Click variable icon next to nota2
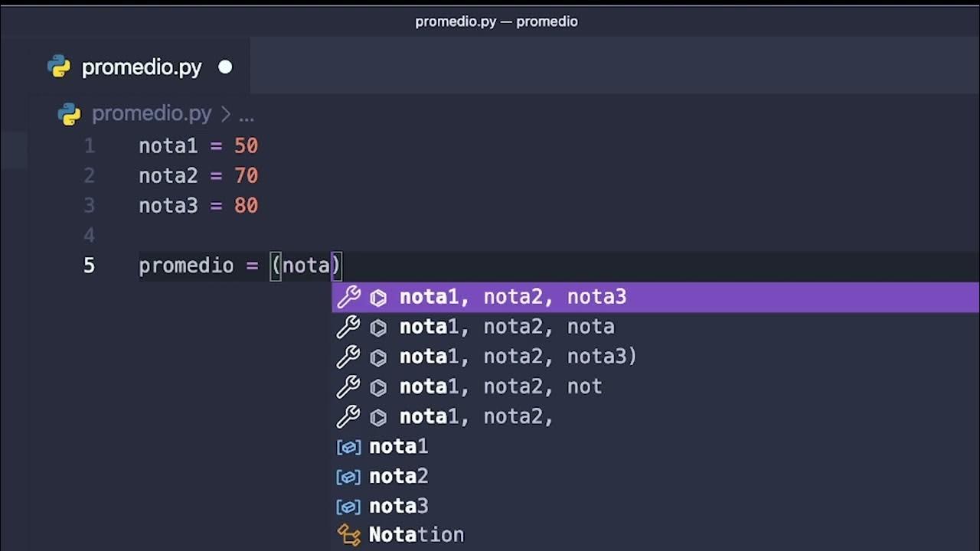980x551 pixels. [349, 477]
